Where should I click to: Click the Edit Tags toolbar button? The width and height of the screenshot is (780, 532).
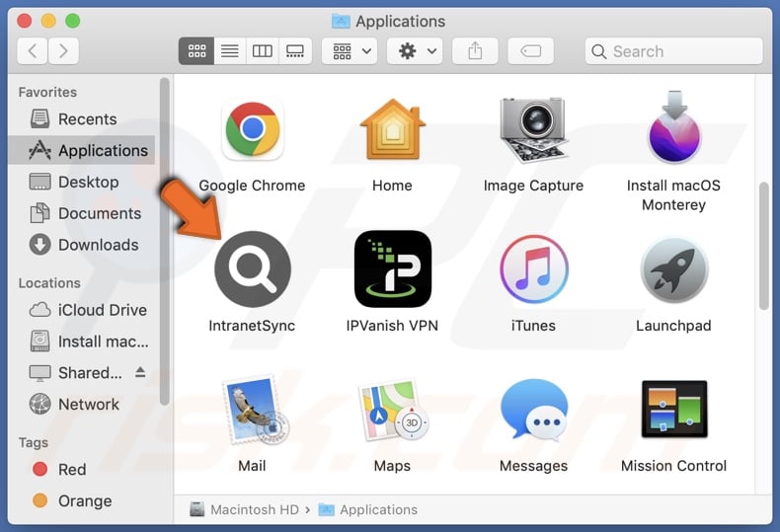coord(531,50)
